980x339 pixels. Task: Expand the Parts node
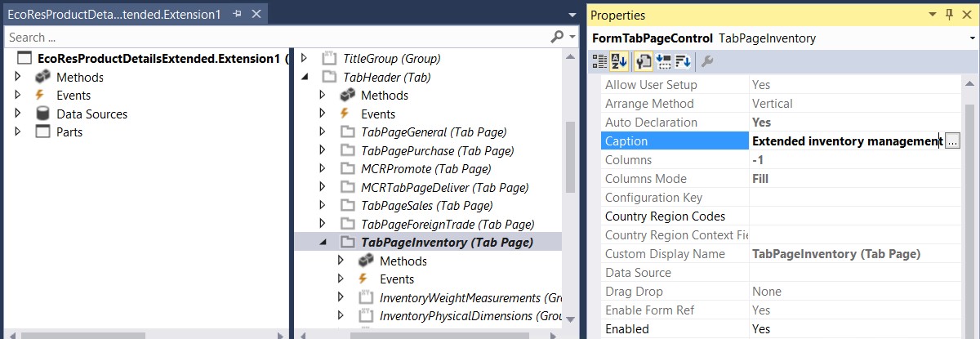[20, 132]
